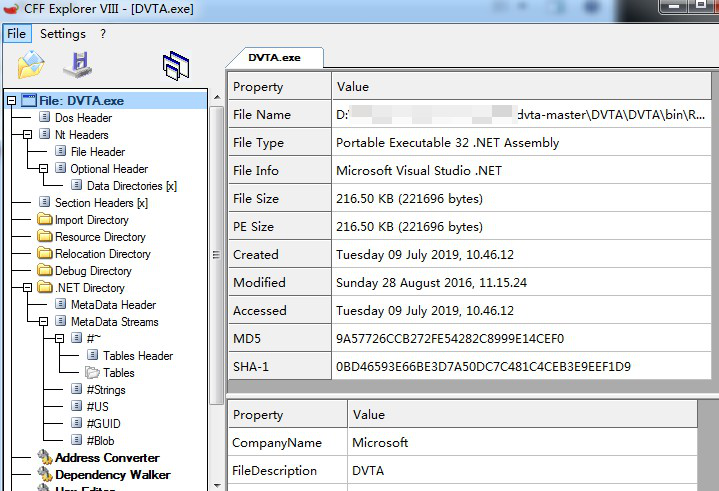Select Nt Headers in the tree
Image resolution: width=719 pixels, height=491 pixels.
pos(82,135)
